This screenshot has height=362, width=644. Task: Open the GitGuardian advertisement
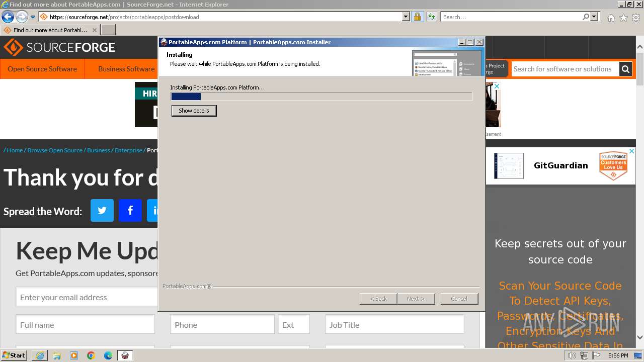point(561,165)
